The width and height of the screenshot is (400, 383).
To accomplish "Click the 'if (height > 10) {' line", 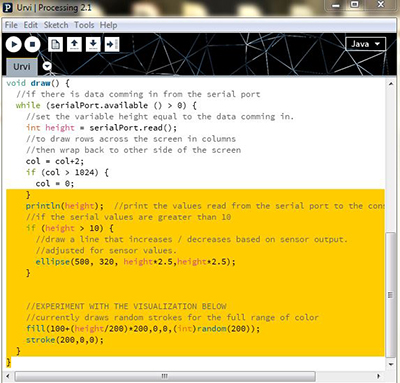I will click(69, 228).
